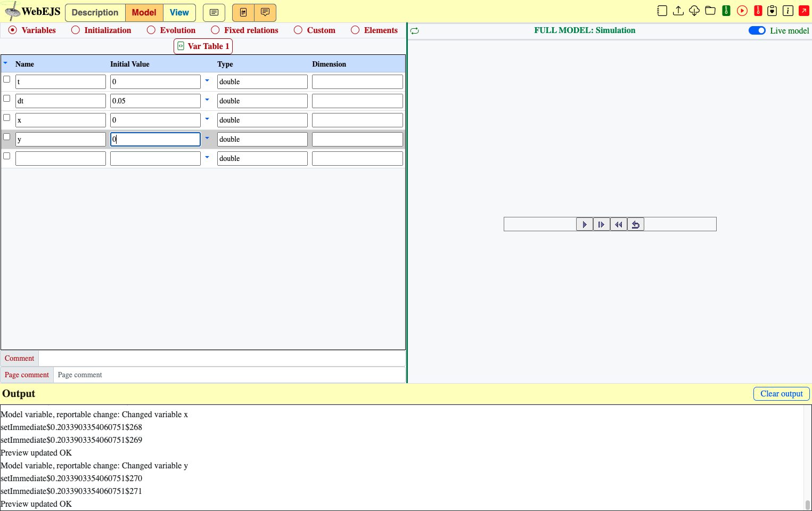Select the Variables radio button

(x=13, y=30)
